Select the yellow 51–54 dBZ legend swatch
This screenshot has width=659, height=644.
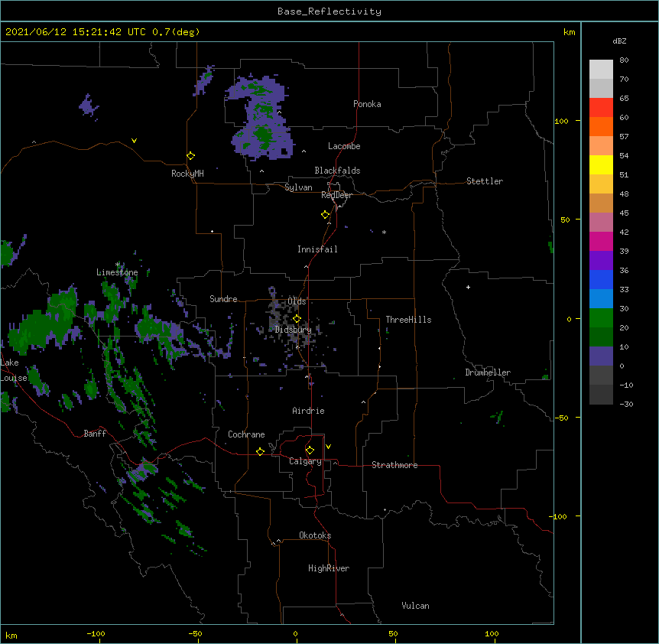click(601, 164)
